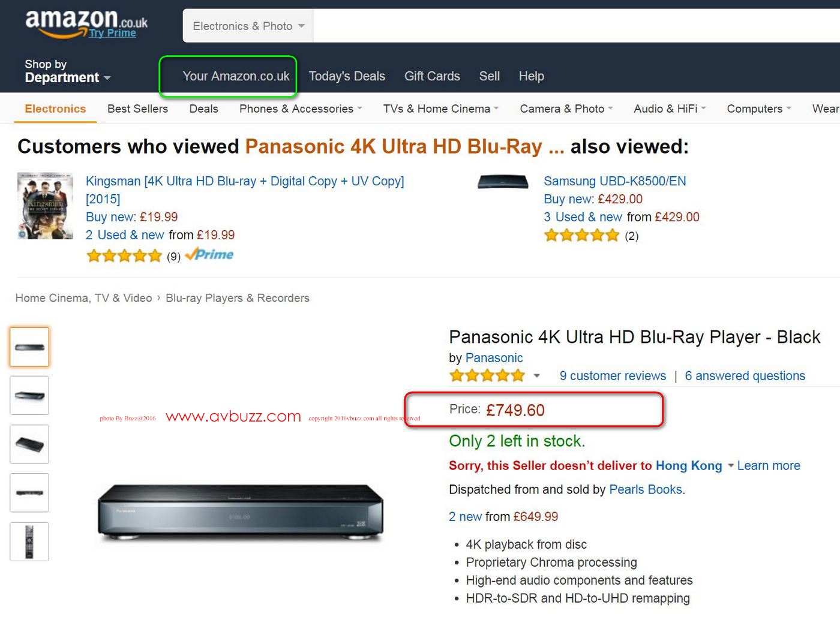Expand the Shop by Department menu
The width and height of the screenshot is (840, 620).
pyautogui.click(x=67, y=71)
